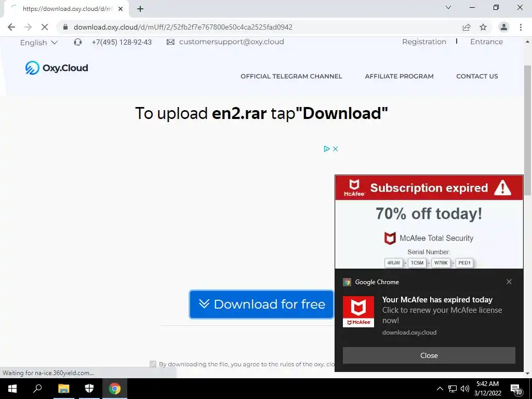
Task: Open a new browser tab
Action: point(140,9)
